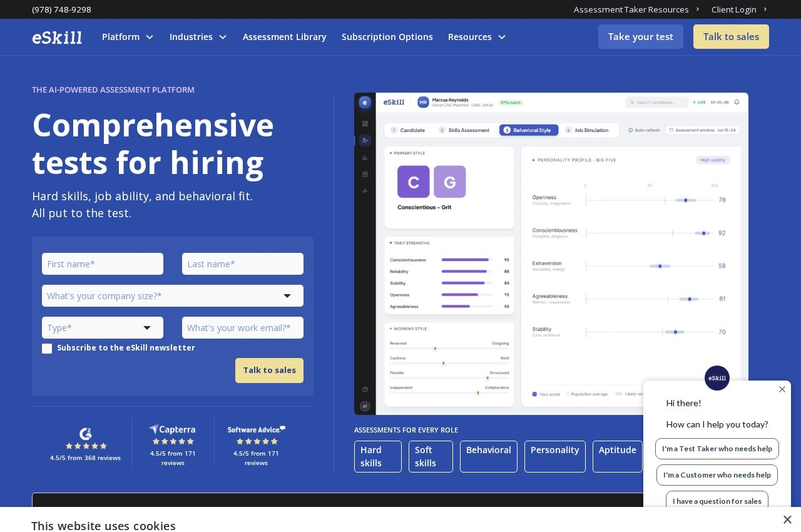Click the eSkill chat avatar icon
801x532 pixels.
pos(717,378)
